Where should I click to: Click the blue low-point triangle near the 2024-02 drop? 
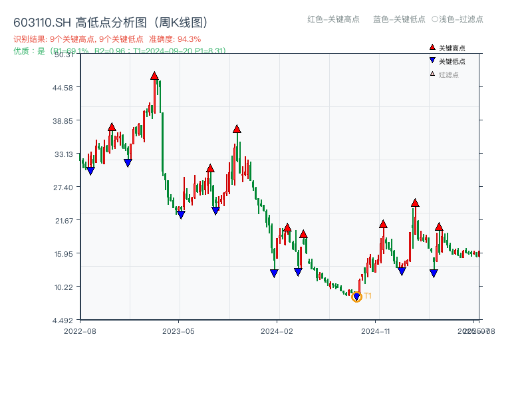coord(274,272)
